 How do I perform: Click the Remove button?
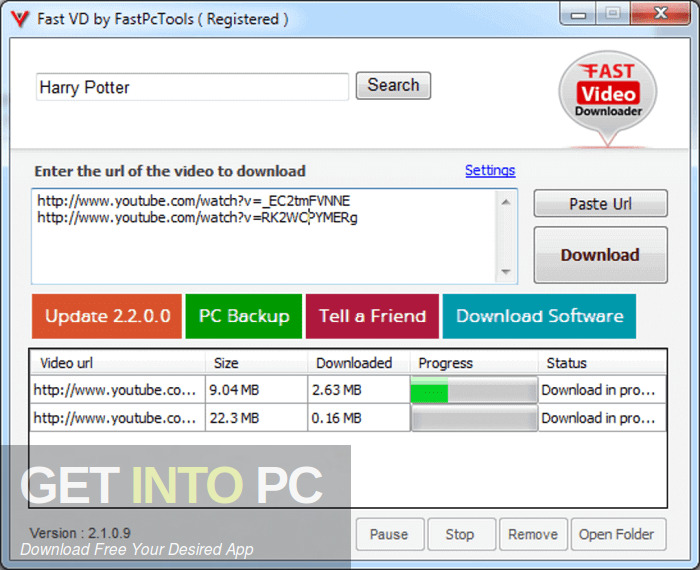[533, 534]
